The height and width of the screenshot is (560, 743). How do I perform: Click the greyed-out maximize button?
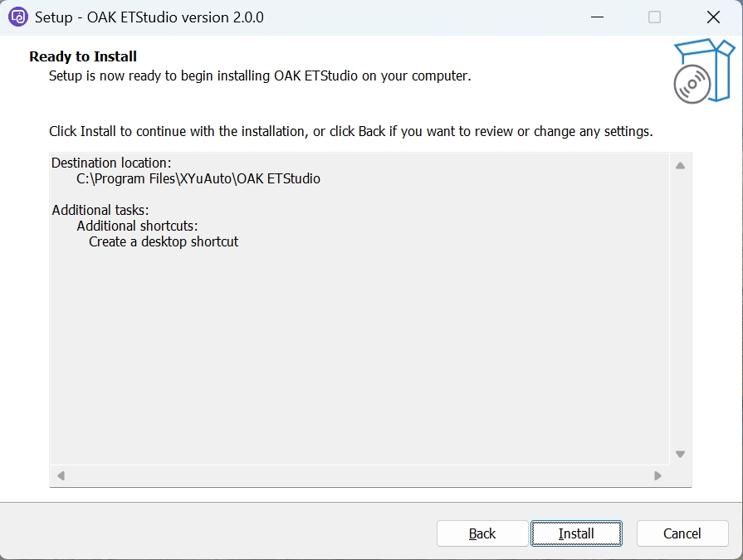point(654,17)
